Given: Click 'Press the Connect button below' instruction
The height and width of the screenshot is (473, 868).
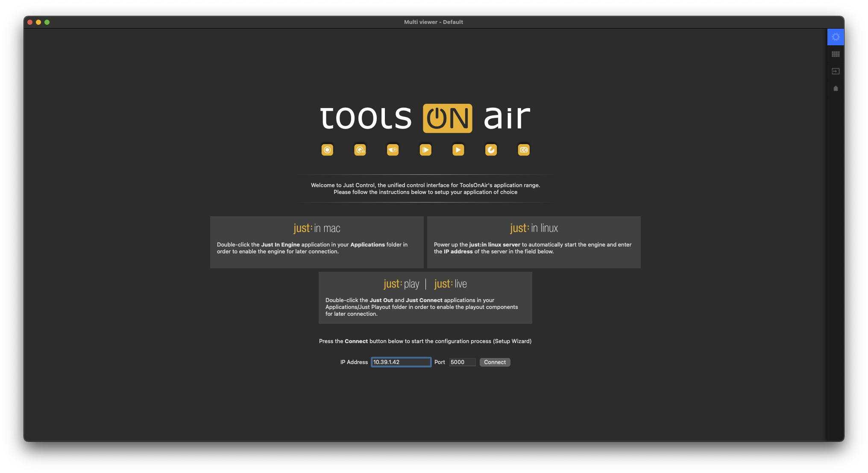Looking at the screenshot, I should 425,341.
